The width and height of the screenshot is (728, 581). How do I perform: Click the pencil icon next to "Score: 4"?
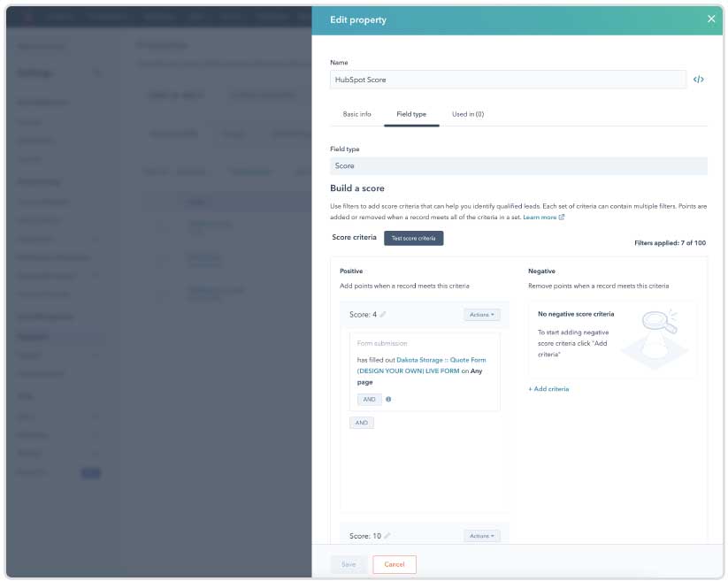(384, 315)
